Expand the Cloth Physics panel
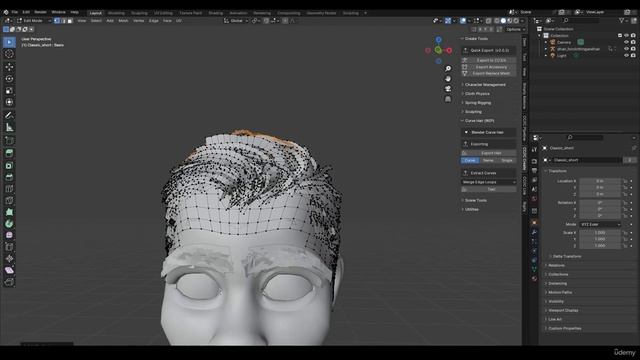Screen dimensions: 640x360 [x=477, y=94]
